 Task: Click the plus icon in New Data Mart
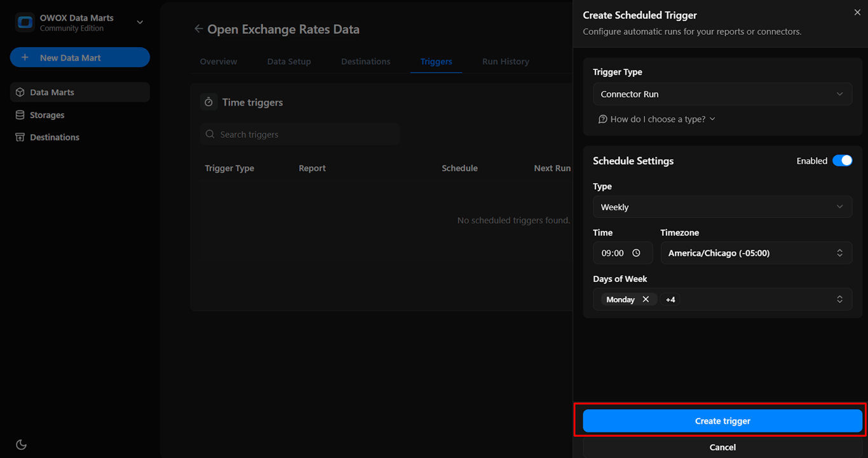click(25, 57)
